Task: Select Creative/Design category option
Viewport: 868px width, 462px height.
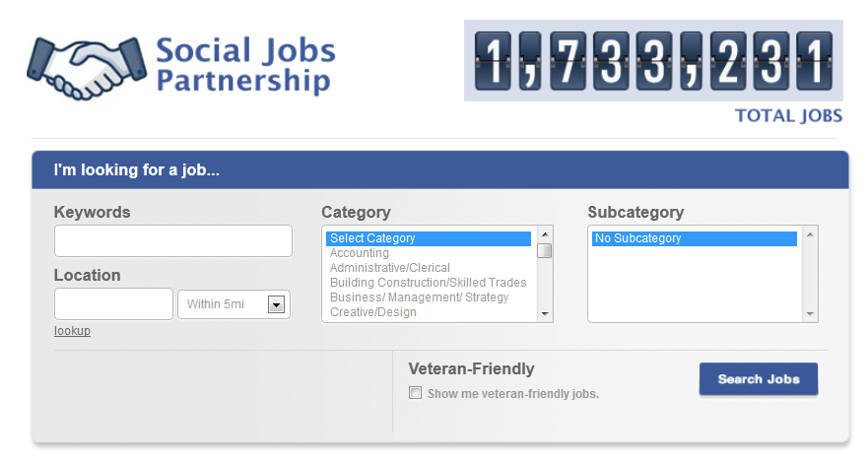Action: point(373,312)
